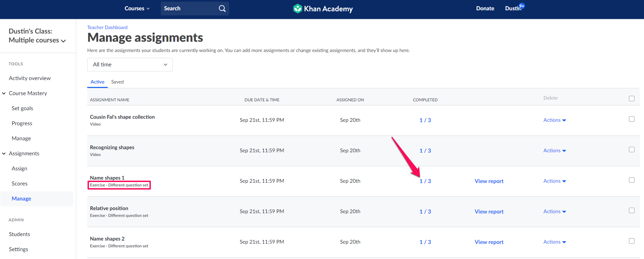Viewport: 644px width, 259px height.
Task: Open Actions dropdown for Name shapes 1
Action: pos(555,181)
